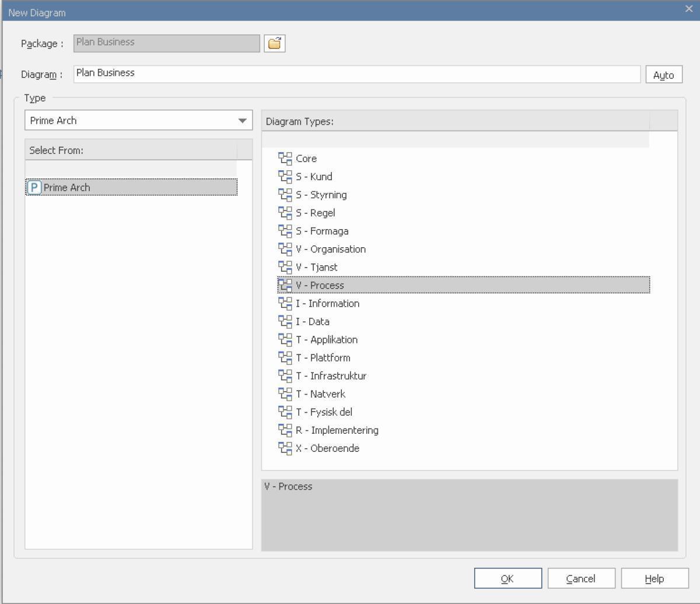Click into the Diagram name field
The height and width of the screenshot is (604, 700).
(356, 73)
